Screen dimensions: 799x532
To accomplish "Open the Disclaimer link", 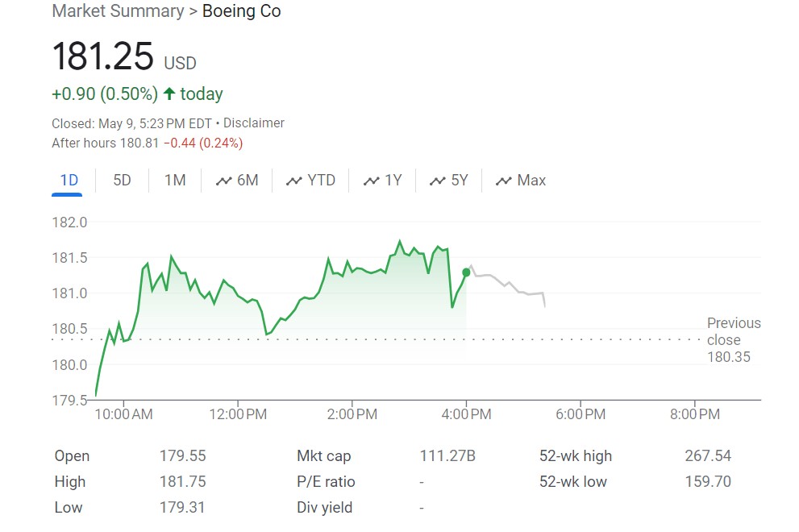I will (254, 123).
